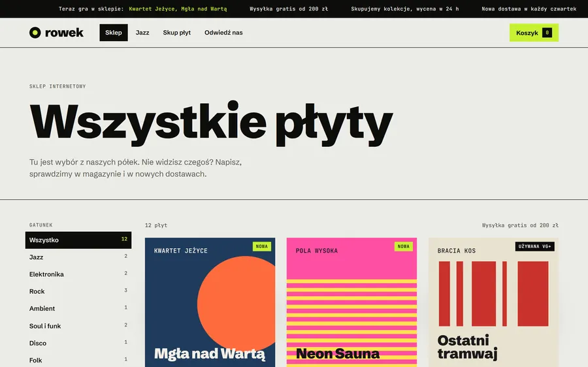
Task: Click the cart count badge 0
Action: 547,33
